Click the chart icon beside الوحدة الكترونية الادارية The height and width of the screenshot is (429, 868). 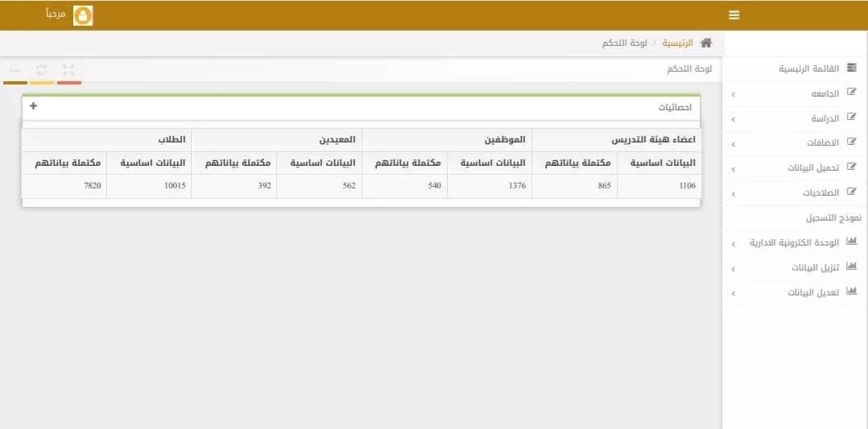point(851,242)
